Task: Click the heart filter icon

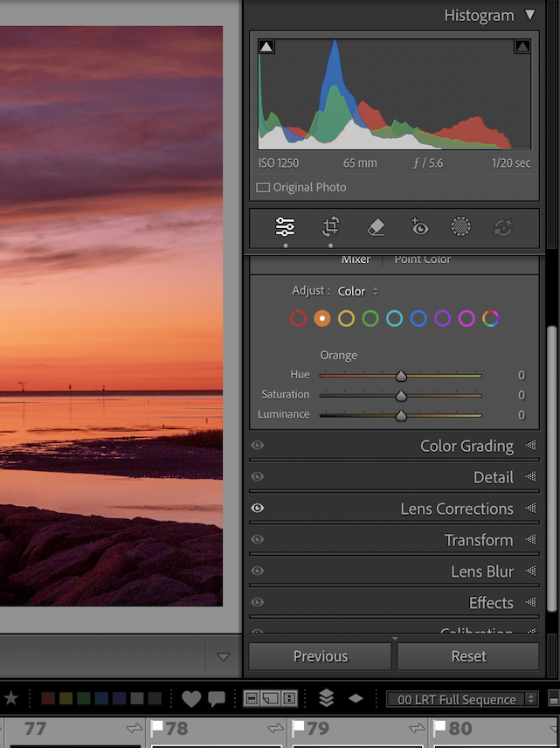Action: [x=191, y=699]
